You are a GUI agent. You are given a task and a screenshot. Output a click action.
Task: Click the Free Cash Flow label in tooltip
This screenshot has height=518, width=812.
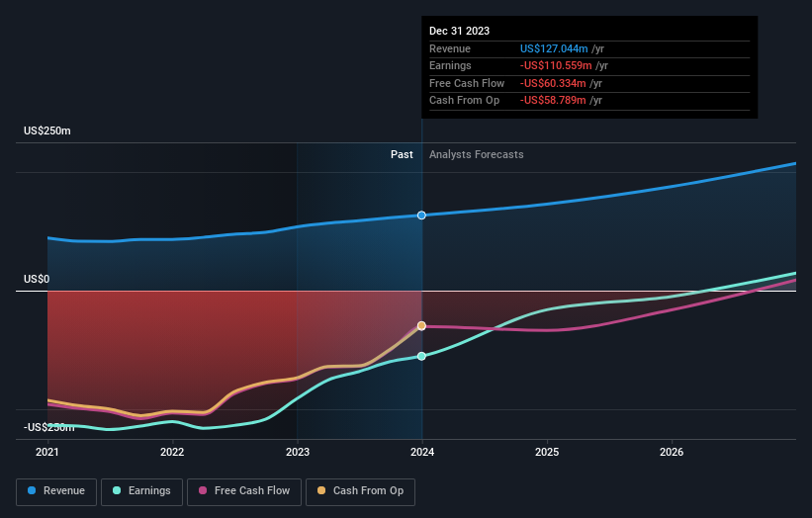[x=467, y=83]
